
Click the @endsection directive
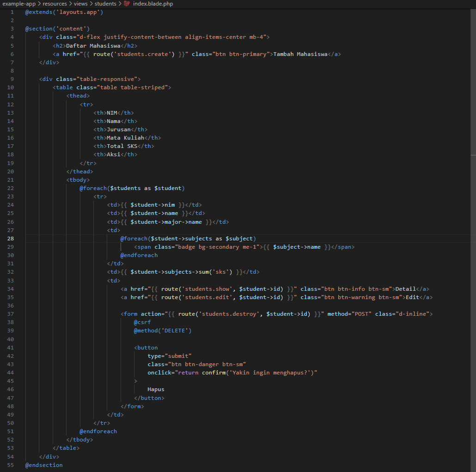[44, 465]
